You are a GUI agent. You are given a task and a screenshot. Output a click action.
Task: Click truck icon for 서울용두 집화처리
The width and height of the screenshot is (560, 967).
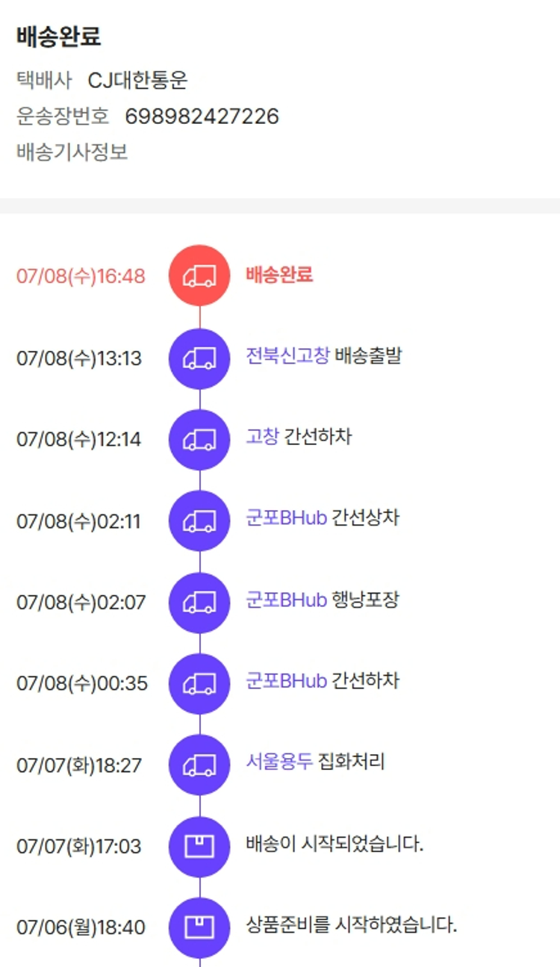click(x=199, y=765)
